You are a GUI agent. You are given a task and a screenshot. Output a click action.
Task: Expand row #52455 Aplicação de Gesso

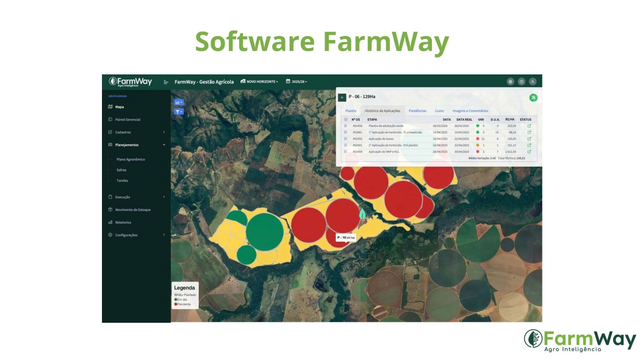coord(345,139)
